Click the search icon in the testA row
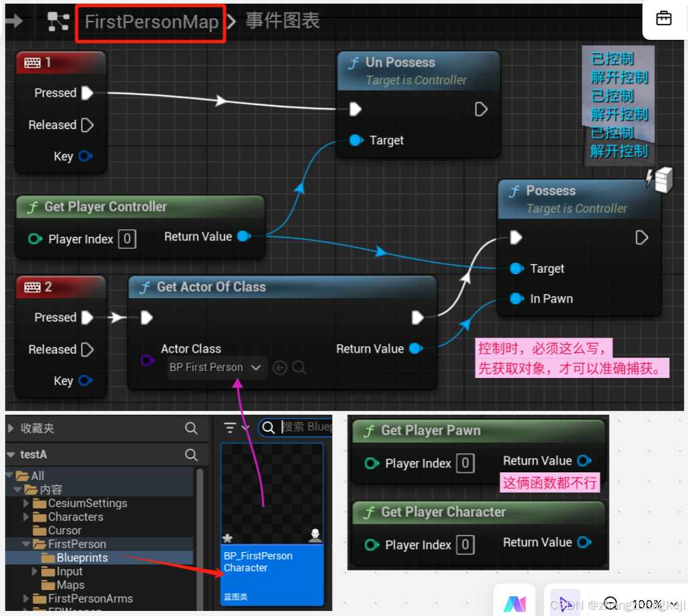The width and height of the screenshot is (688, 616). point(191,455)
